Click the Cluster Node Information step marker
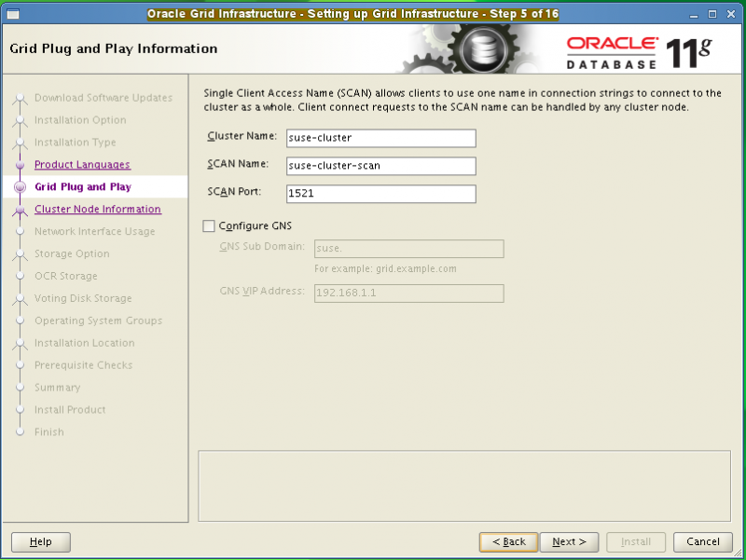The width and height of the screenshot is (746, 560). click(21, 209)
